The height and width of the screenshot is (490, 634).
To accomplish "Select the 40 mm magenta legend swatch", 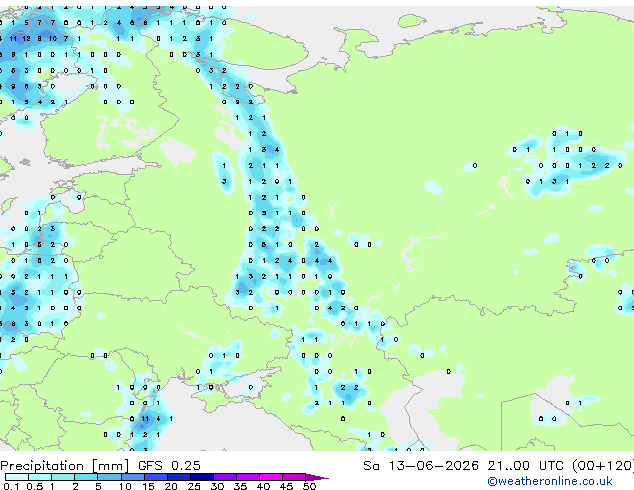I will pos(271,477).
